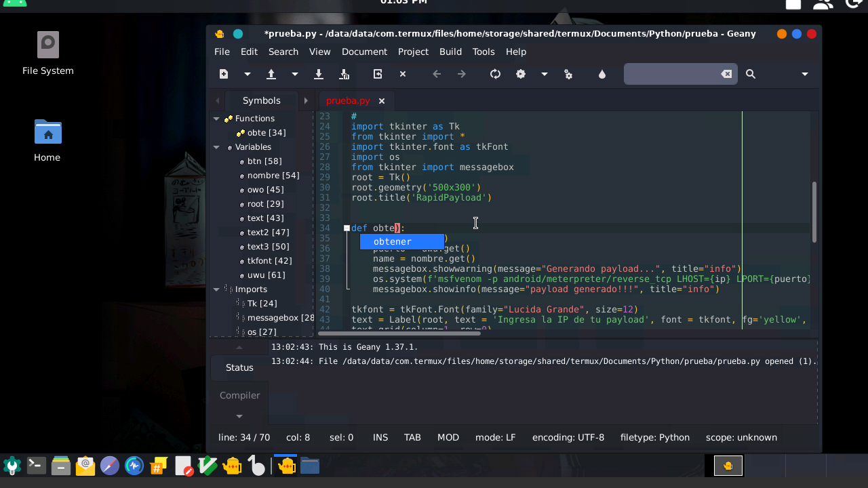868x488 pixels.
Task: Collapse the Imports tree node
Action: [x=216, y=289]
